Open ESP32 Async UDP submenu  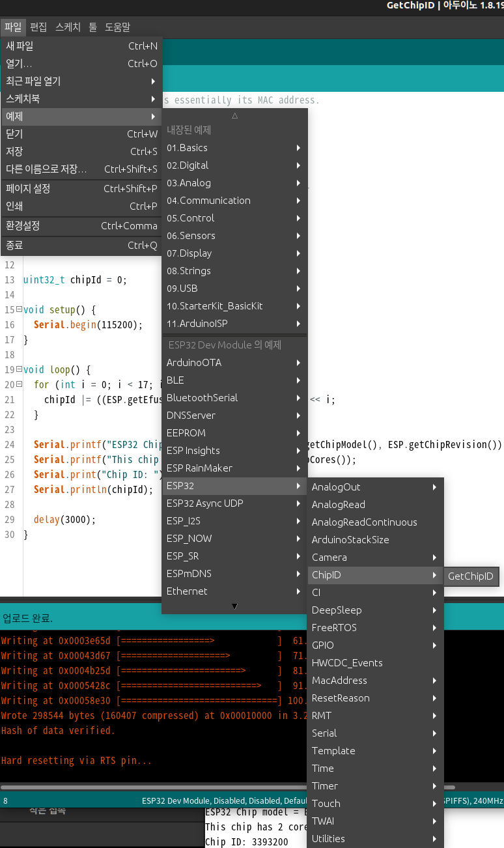click(234, 503)
